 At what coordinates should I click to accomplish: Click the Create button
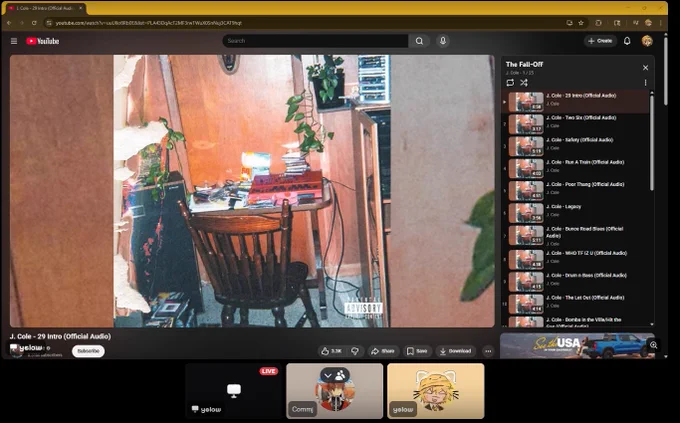tap(600, 41)
